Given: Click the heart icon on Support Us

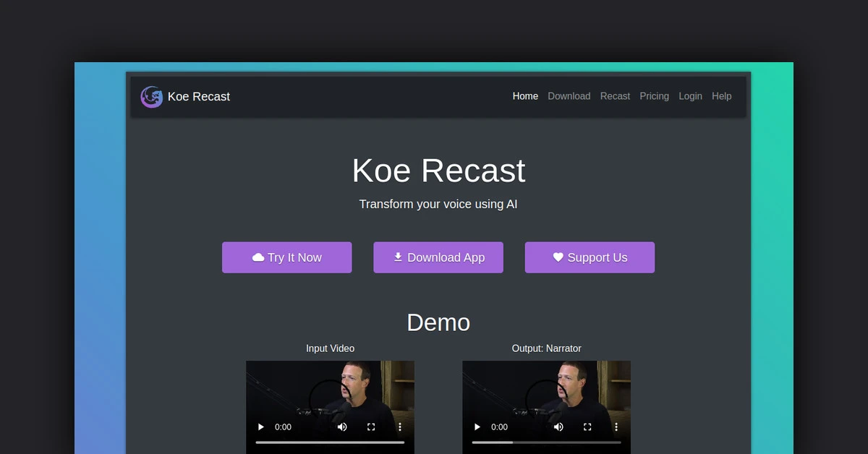Looking at the screenshot, I should click(x=557, y=257).
